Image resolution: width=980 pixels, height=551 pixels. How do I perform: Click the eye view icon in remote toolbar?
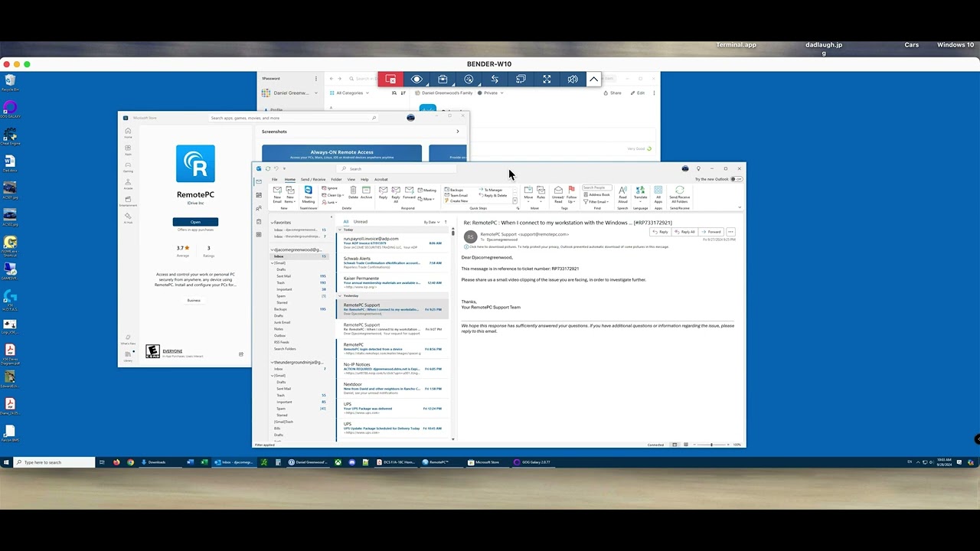416,80
